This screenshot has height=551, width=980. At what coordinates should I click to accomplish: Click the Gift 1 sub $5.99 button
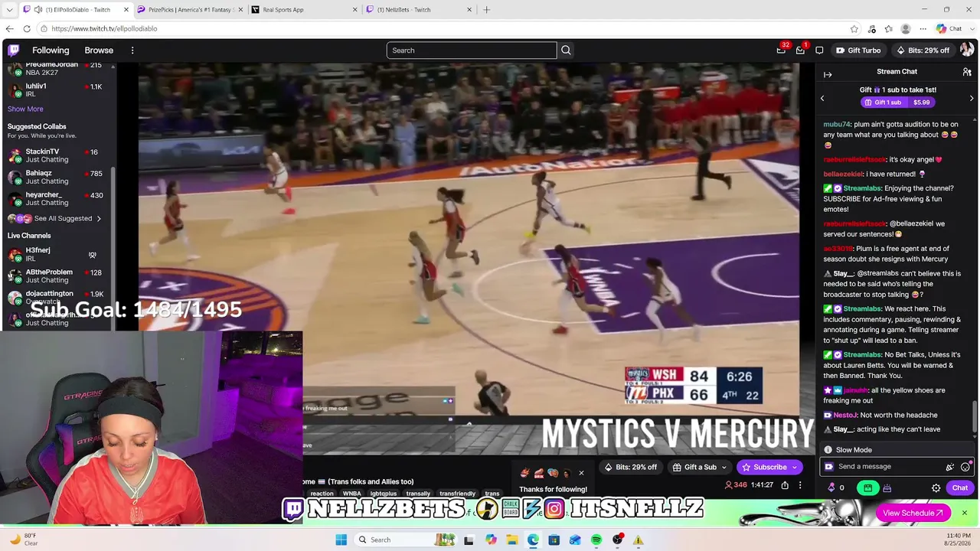[x=897, y=103]
